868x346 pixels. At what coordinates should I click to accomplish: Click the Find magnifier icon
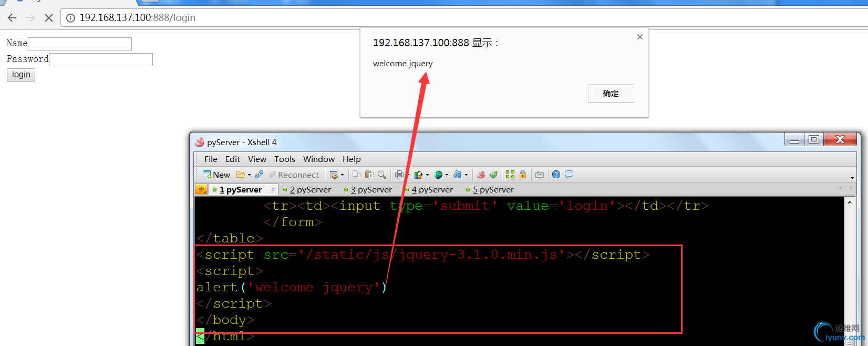(382, 175)
